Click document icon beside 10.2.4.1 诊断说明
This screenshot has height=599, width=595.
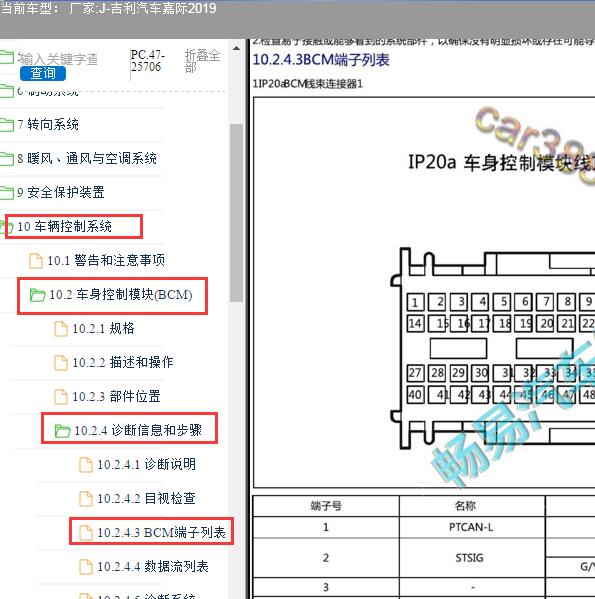(86, 465)
